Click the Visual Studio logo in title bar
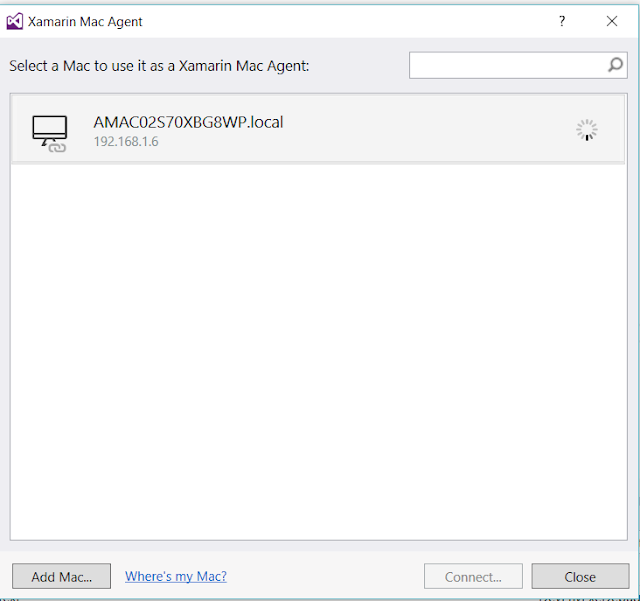 (x=15, y=21)
